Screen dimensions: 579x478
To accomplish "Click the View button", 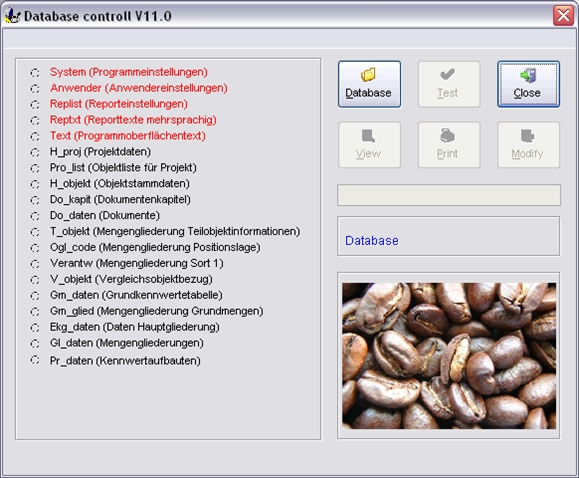I will click(x=369, y=145).
